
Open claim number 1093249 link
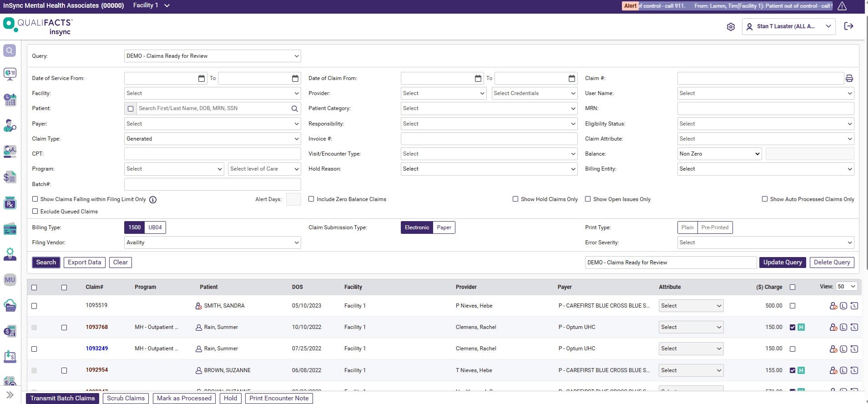tap(97, 348)
